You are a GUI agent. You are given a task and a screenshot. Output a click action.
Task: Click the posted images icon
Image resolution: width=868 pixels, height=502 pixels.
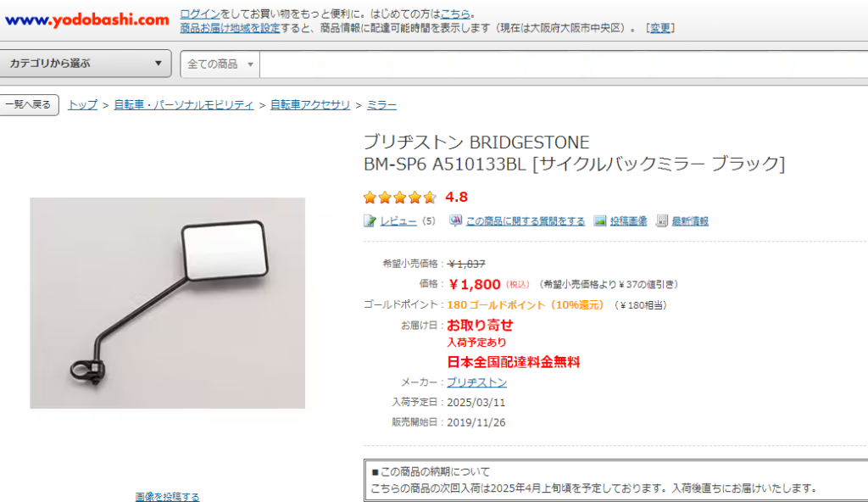click(600, 221)
